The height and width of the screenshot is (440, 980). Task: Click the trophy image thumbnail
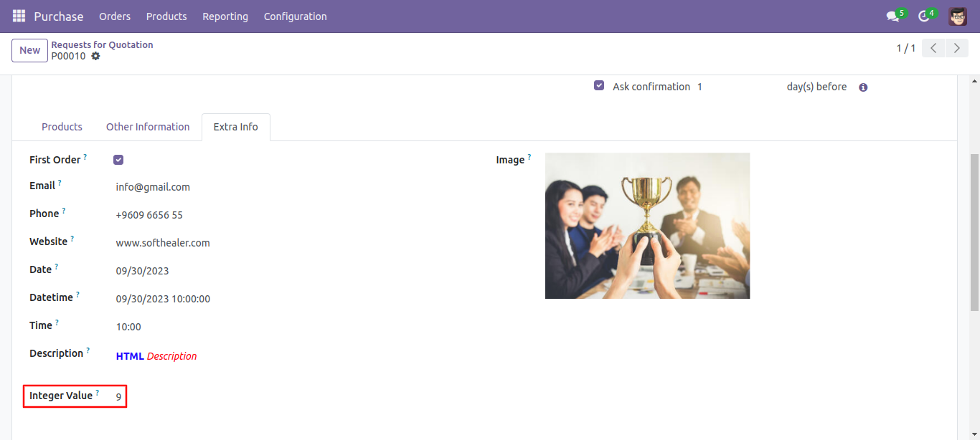647,226
